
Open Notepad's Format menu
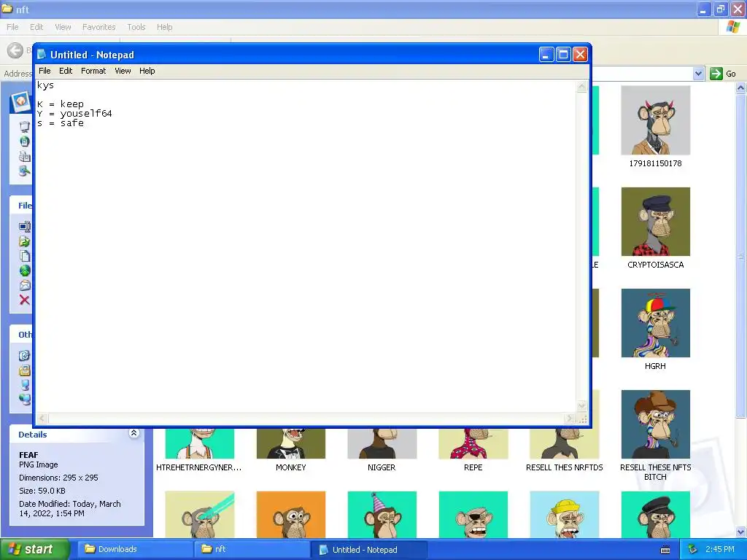pyautogui.click(x=93, y=71)
